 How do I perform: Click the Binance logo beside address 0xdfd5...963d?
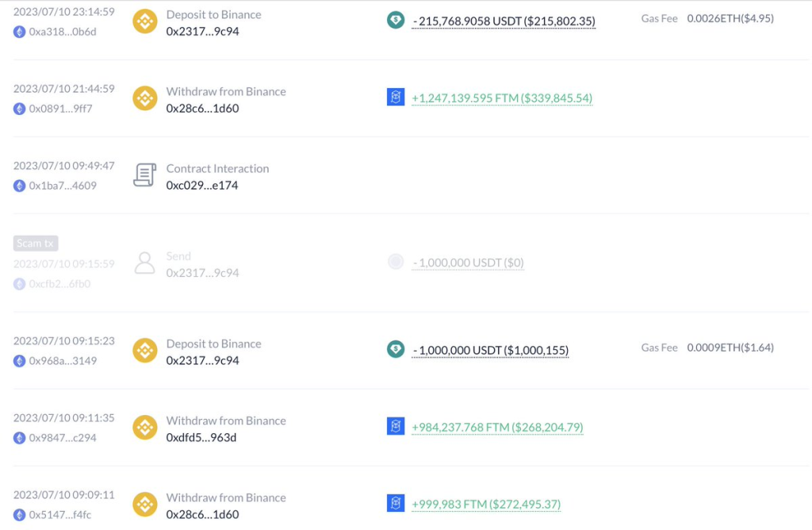click(144, 428)
